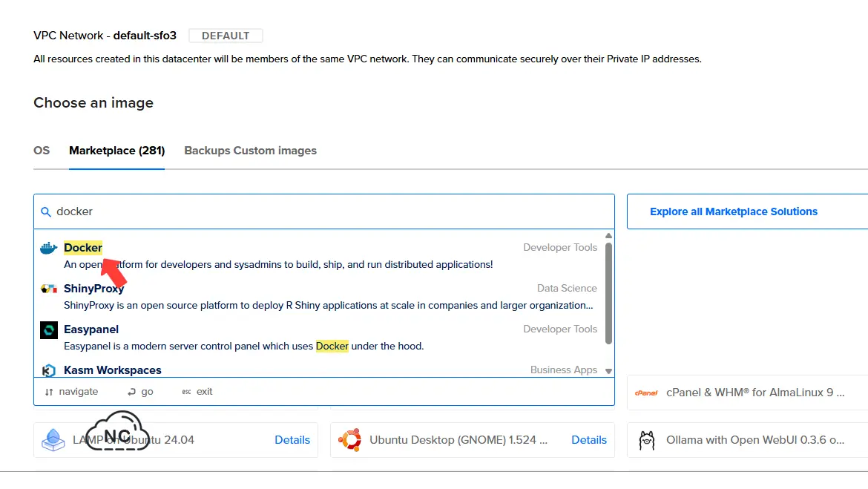Click the go keyboard hint
The image size is (868, 489).
tap(140, 392)
